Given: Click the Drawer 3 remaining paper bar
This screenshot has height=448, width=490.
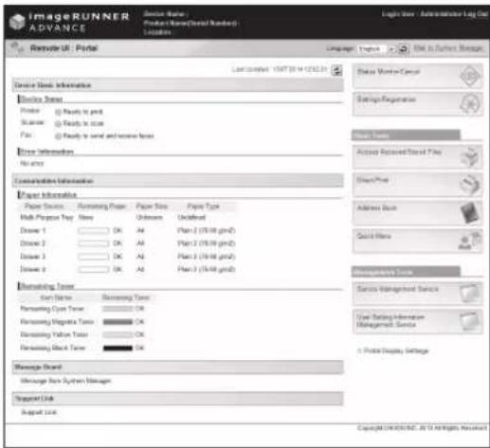Looking at the screenshot, I should pos(94,257).
